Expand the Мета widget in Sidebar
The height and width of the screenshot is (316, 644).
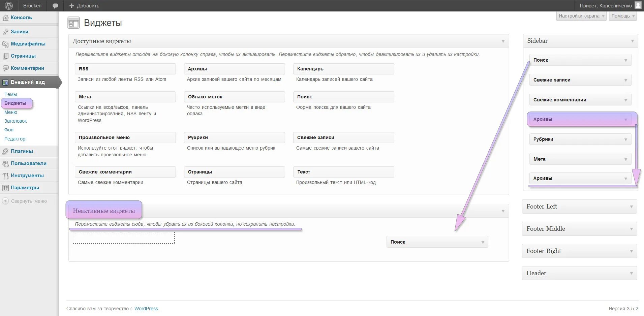tap(625, 159)
